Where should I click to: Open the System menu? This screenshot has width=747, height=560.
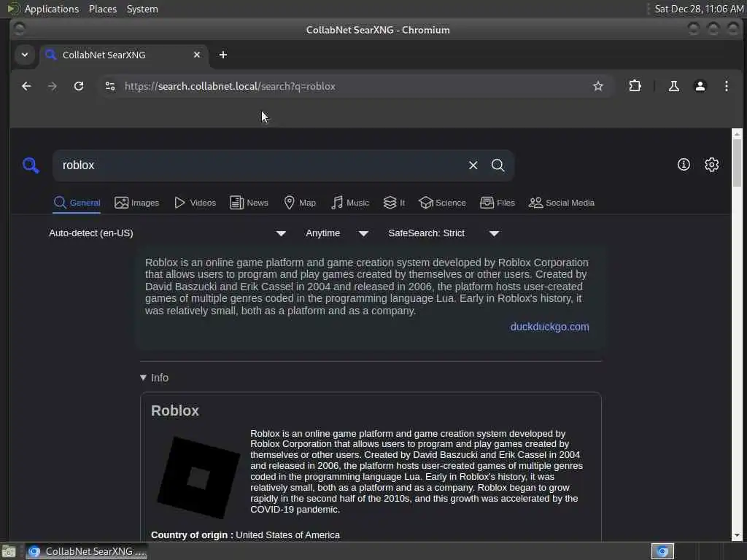tap(142, 9)
